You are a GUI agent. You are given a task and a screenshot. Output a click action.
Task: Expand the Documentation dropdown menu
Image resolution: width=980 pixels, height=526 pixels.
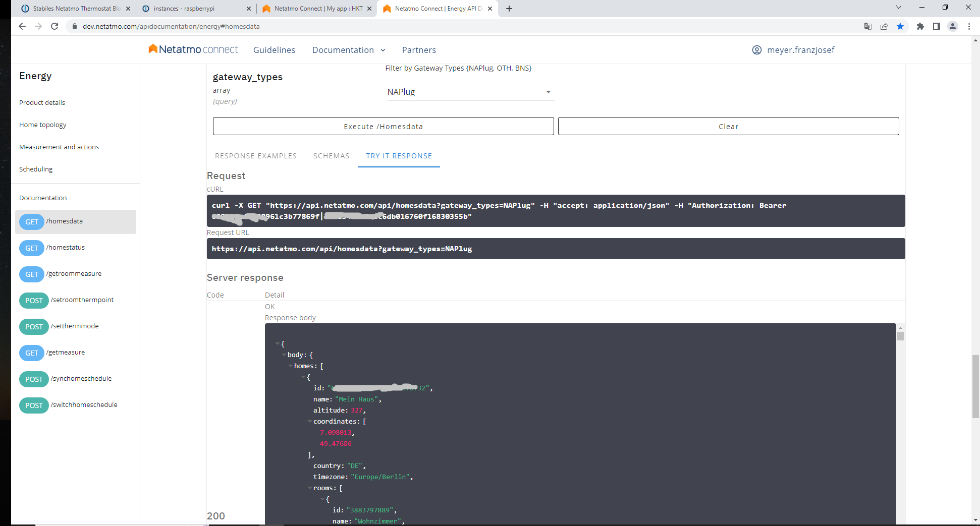[x=349, y=50]
